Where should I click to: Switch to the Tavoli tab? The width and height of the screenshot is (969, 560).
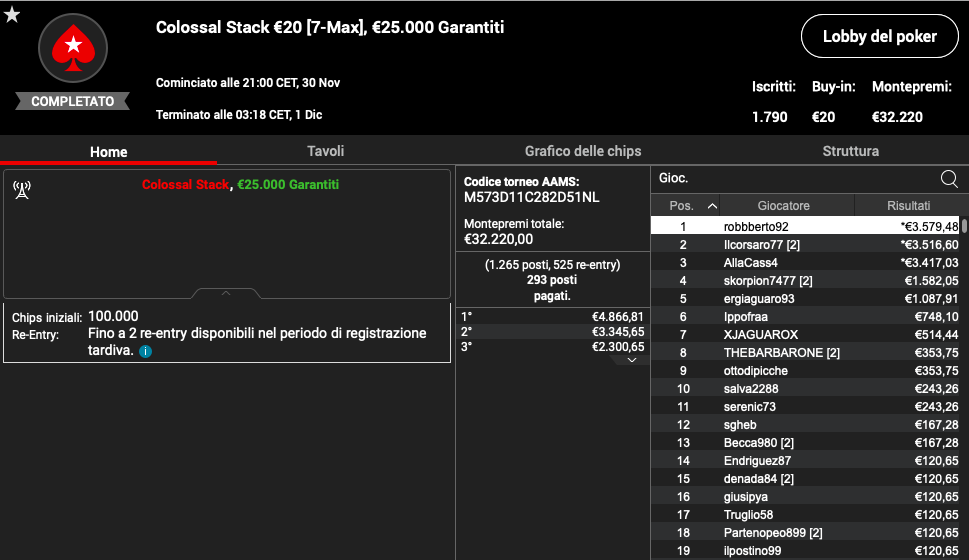pyautogui.click(x=325, y=151)
